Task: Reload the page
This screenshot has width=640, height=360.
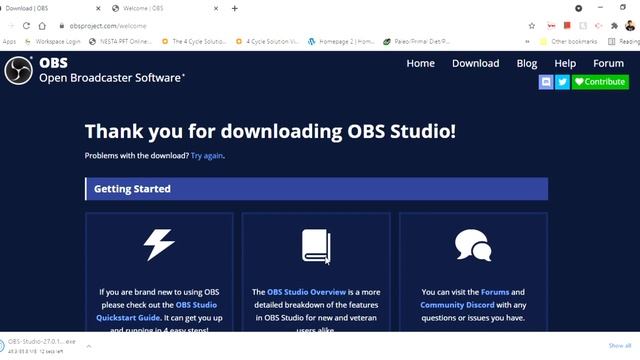Action: coord(26,26)
